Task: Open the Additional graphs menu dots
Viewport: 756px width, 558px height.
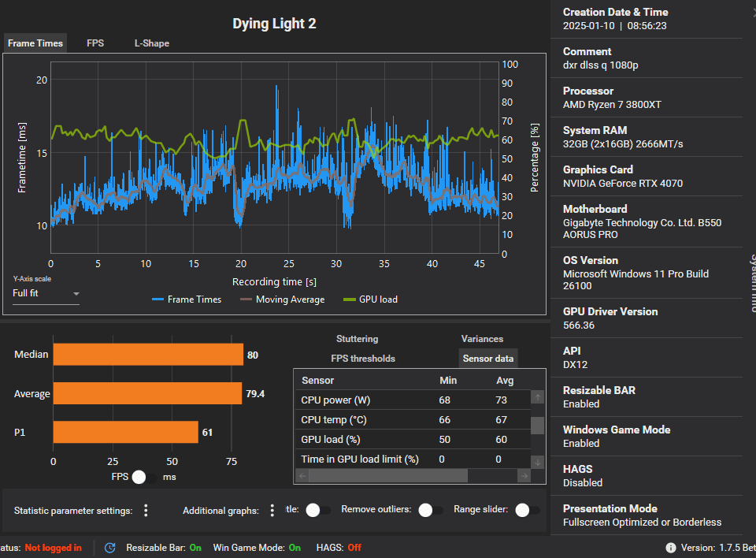Action: pyautogui.click(x=272, y=511)
